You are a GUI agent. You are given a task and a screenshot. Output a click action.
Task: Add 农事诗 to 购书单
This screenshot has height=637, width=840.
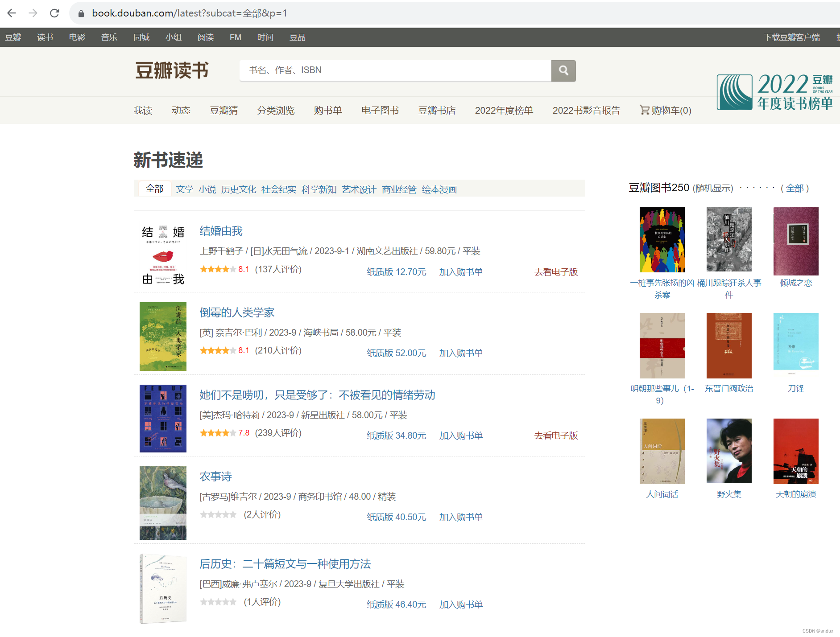pos(461,517)
